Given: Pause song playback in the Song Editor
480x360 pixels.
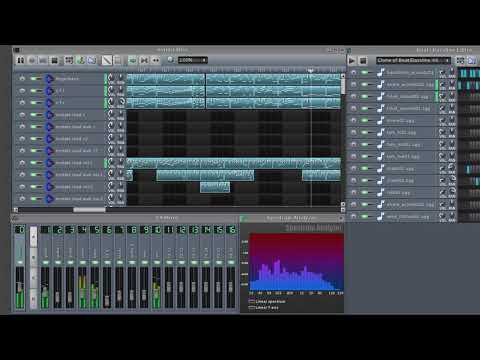Looking at the screenshot, I should [x=21, y=60].
